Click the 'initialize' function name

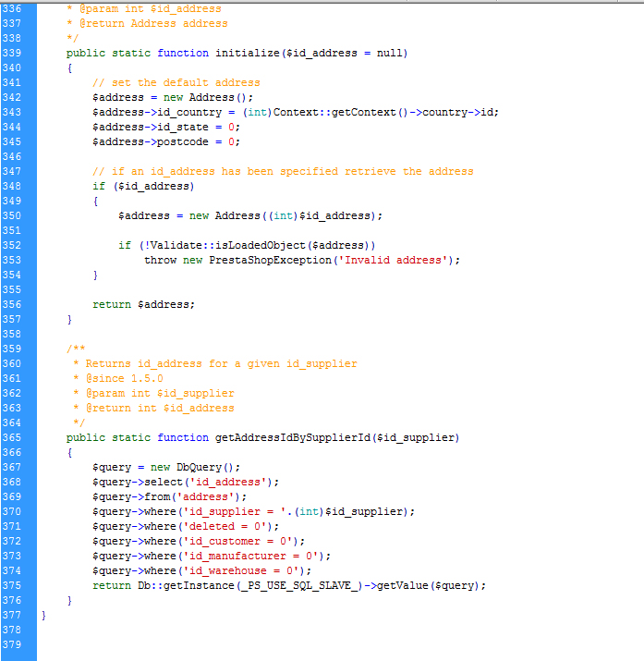248,53
